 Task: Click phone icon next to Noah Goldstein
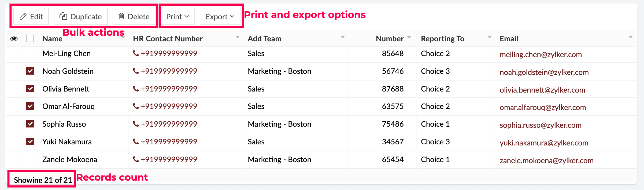[136, 71]
